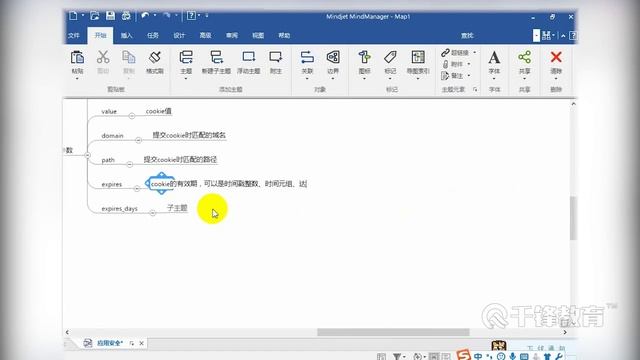Screen dimensions: 640x360
Task: Click the Font (字体) A icon
Action: point(494,58)
